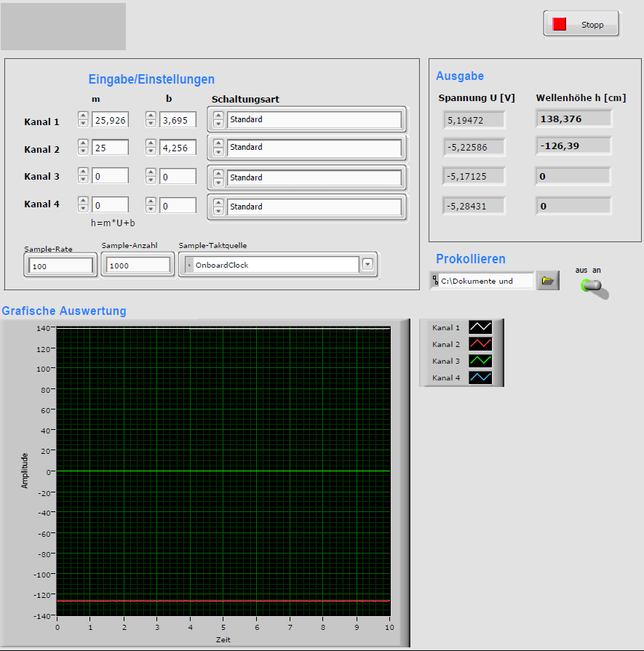Click the protocol file path field

(x=486, y=281)
